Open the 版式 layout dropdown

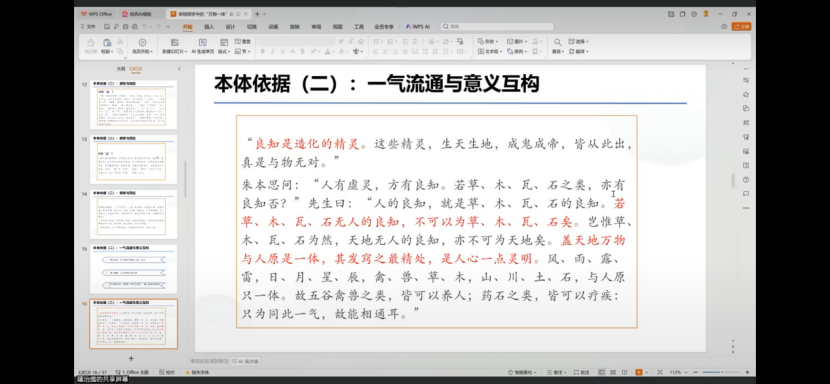[x=224, y=51]
